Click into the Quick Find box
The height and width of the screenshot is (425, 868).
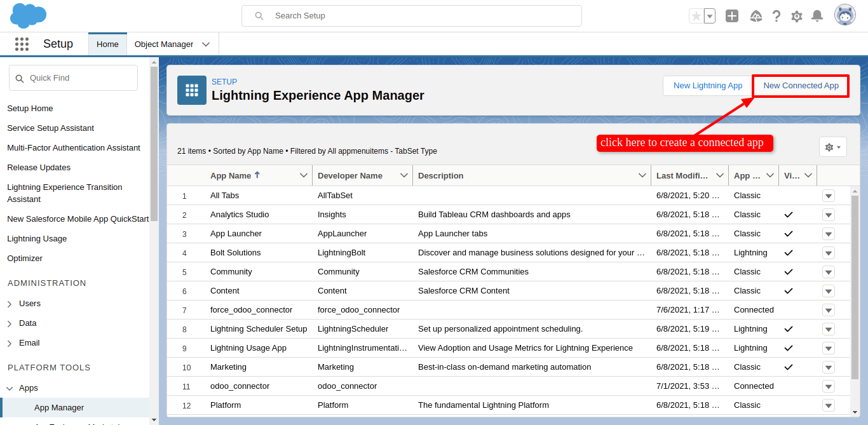(x=73, y=78)
